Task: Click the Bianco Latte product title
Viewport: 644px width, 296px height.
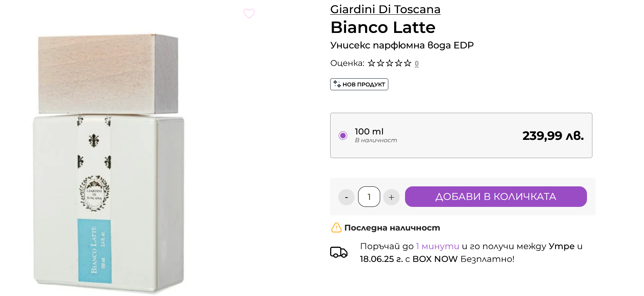Action: click(x=383, y=28)
